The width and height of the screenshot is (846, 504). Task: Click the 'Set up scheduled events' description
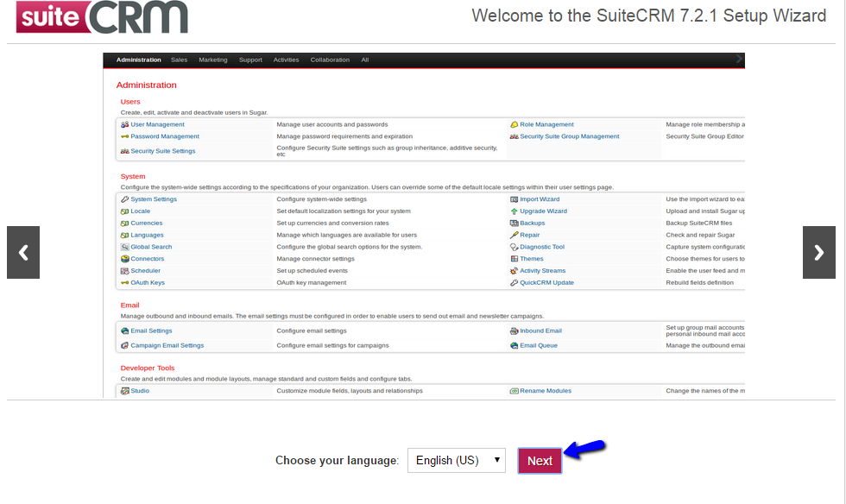[x=312, y=271]
